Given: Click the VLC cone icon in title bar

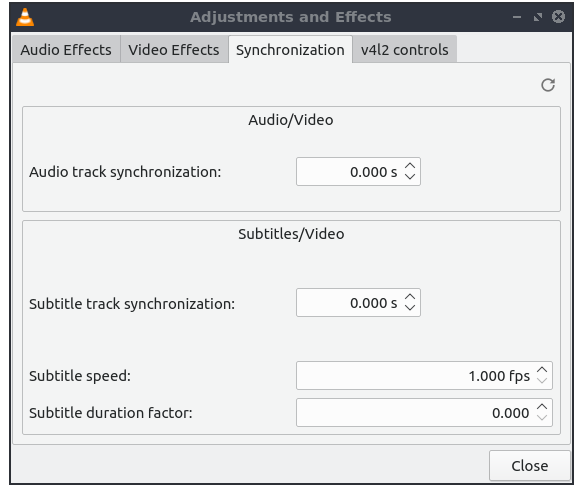Looking at the screenshot, I should tap(25, 17).
